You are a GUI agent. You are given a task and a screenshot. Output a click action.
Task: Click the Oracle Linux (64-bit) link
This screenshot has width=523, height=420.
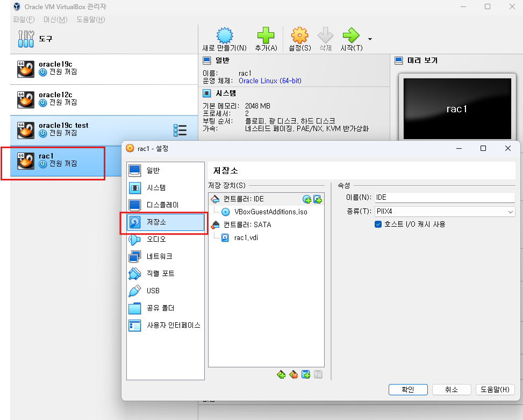270,81
